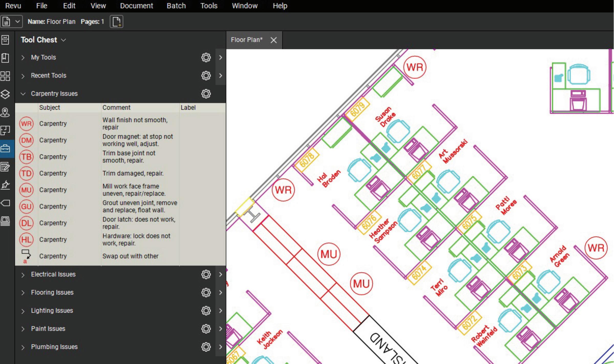Open the Signatures pen panel icon
Viewport: 614px width, 364px height.
tap(5, 185)
